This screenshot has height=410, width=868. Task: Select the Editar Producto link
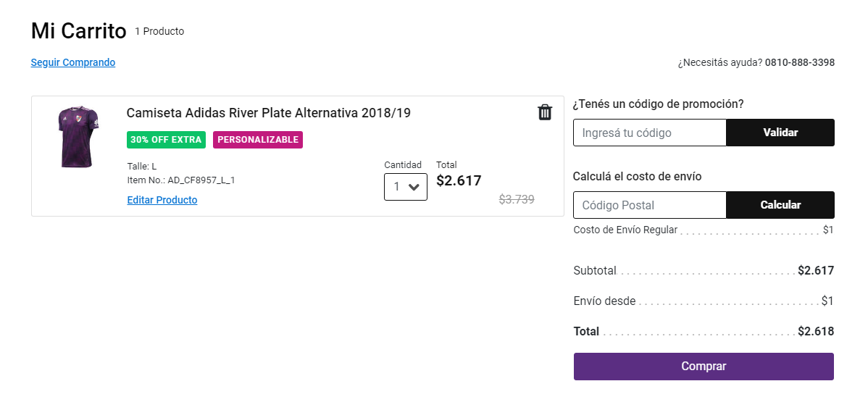162,201
